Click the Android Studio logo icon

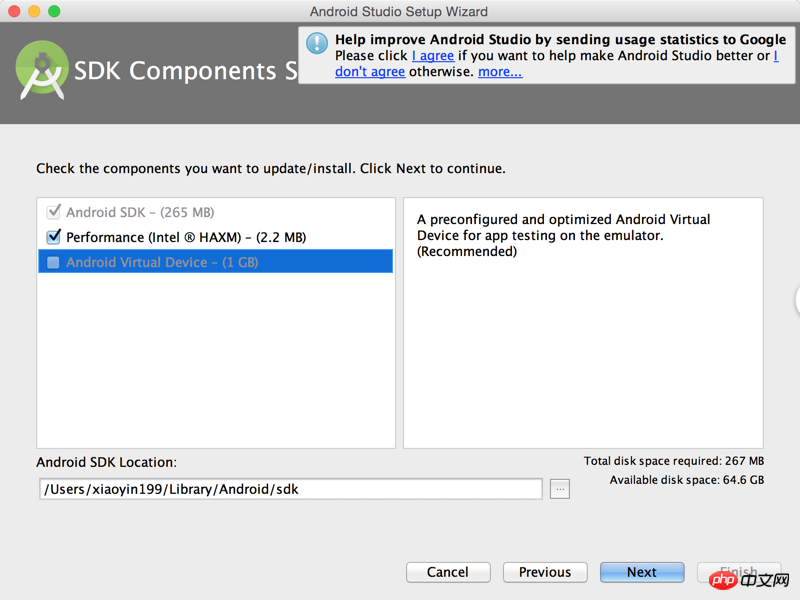click(x=42, y=70)
